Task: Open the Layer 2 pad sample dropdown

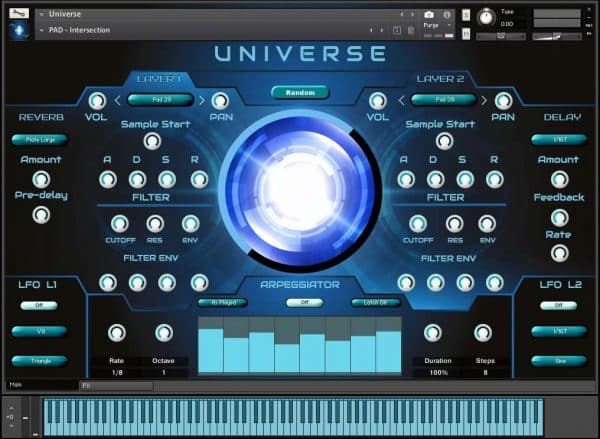Action: coord(444,100)
